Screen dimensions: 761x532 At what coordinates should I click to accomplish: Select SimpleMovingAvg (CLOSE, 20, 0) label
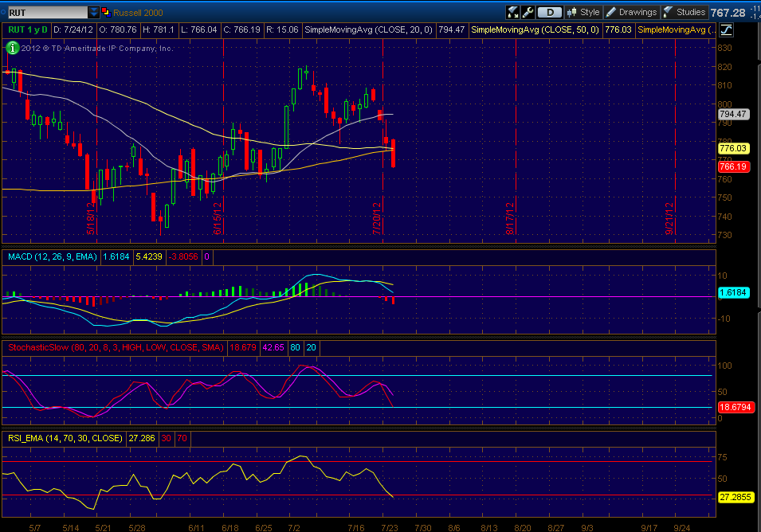[368, 29]
